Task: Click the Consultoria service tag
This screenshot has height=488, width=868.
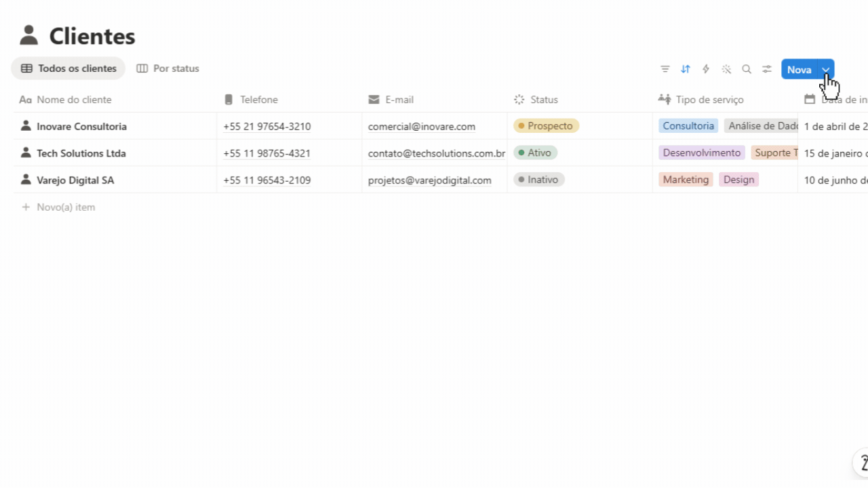Action: (x=688, y=125)
